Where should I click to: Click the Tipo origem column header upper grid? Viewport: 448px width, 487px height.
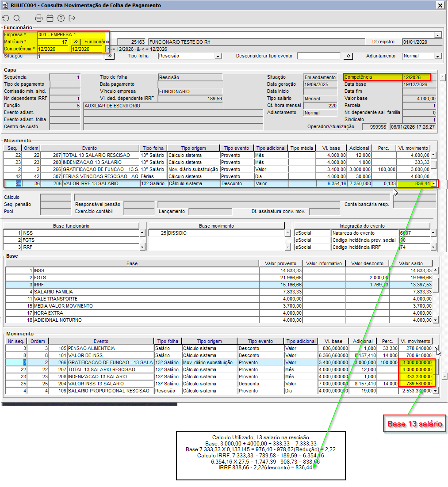coord(193,148)
